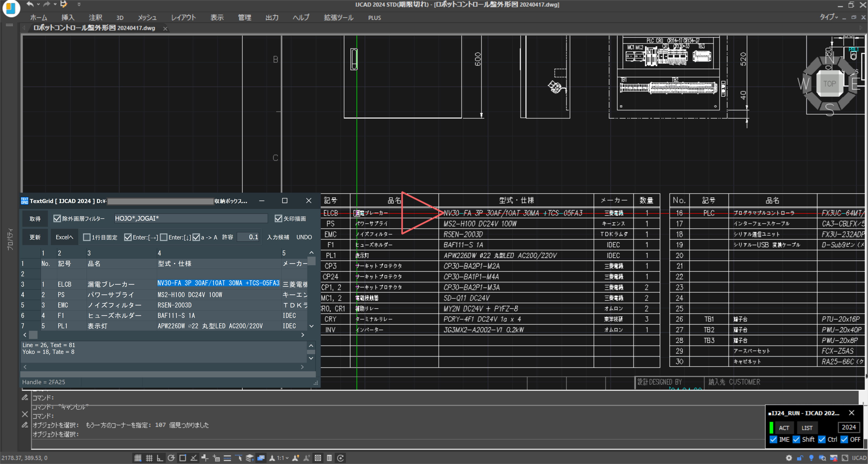Click the layer filter field containing HOJO*,JOGAI*
868x464 pixels.
[x=191, y=218]
